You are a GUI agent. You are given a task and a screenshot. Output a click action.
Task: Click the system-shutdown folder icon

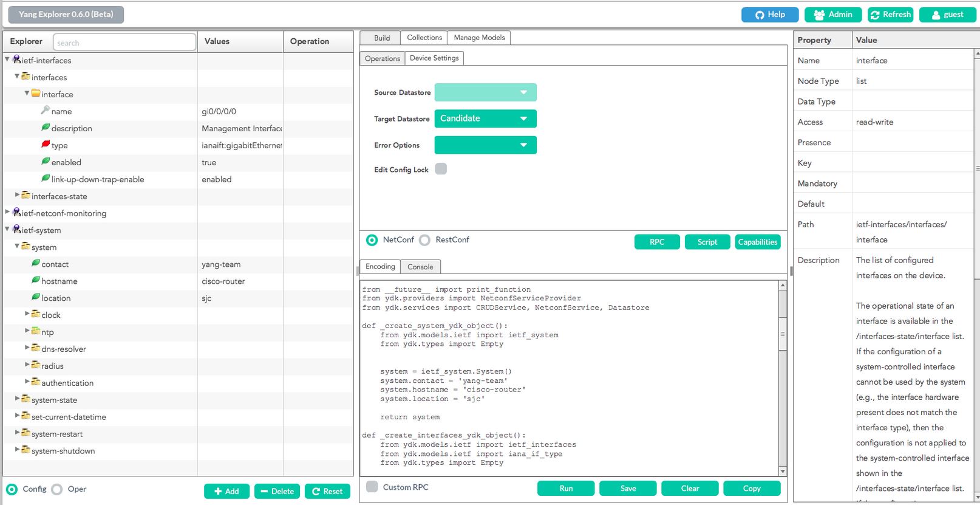point(26,450)
